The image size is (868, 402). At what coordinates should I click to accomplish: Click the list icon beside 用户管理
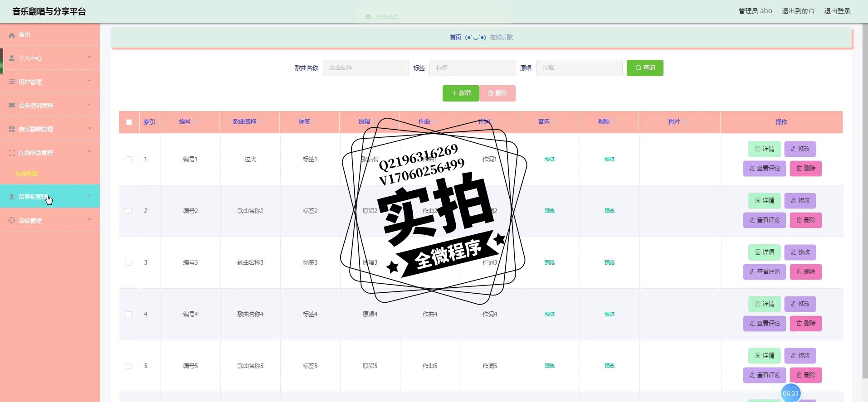click(x=12, y=82)
